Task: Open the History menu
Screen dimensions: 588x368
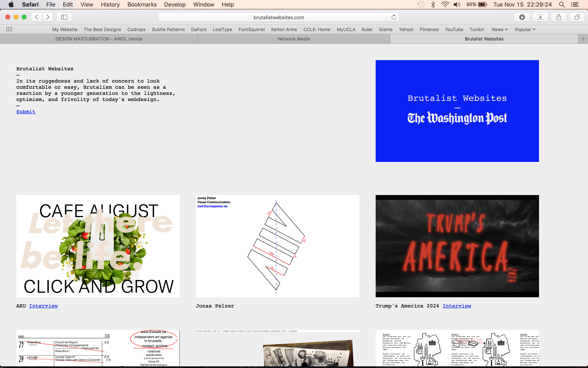Action: click(x=110, y=4)
